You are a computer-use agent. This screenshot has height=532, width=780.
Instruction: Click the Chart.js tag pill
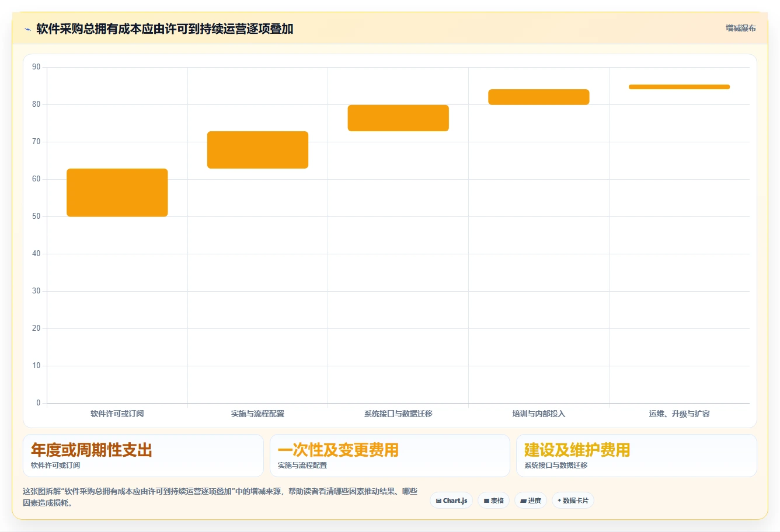451,501
